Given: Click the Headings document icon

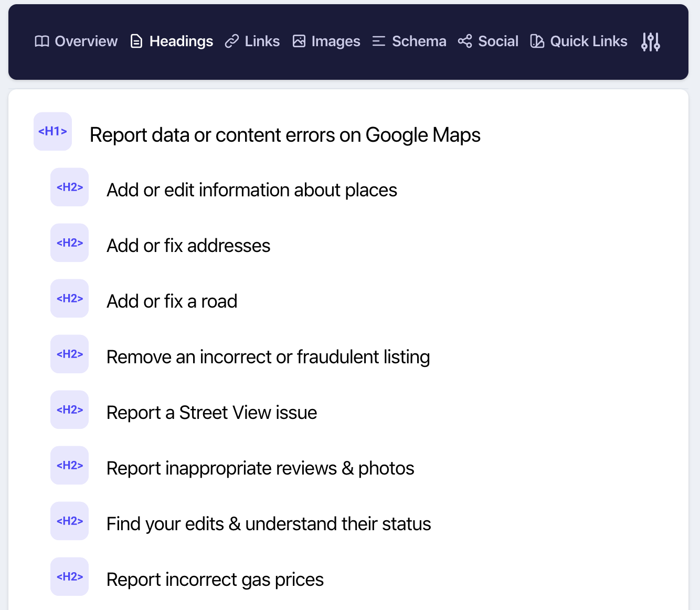Looking at the screenshot, I should click(136, 41).
